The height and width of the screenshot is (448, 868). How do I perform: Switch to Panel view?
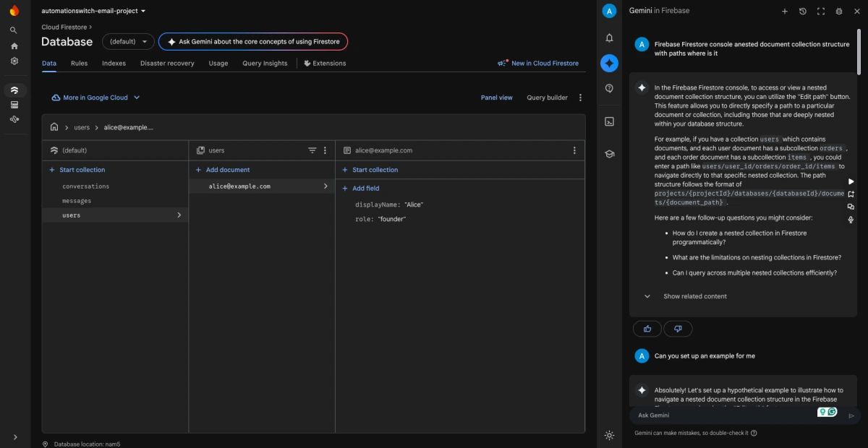tap(496, 98)
